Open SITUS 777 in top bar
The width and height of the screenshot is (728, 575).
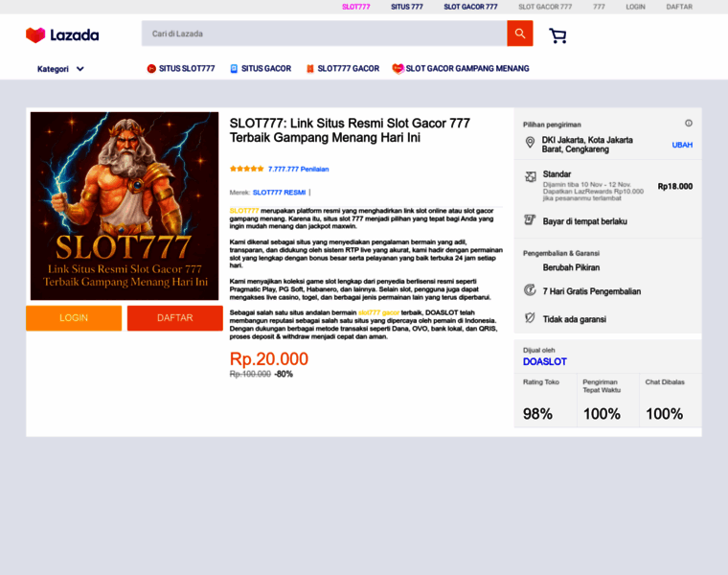(407, 7)
